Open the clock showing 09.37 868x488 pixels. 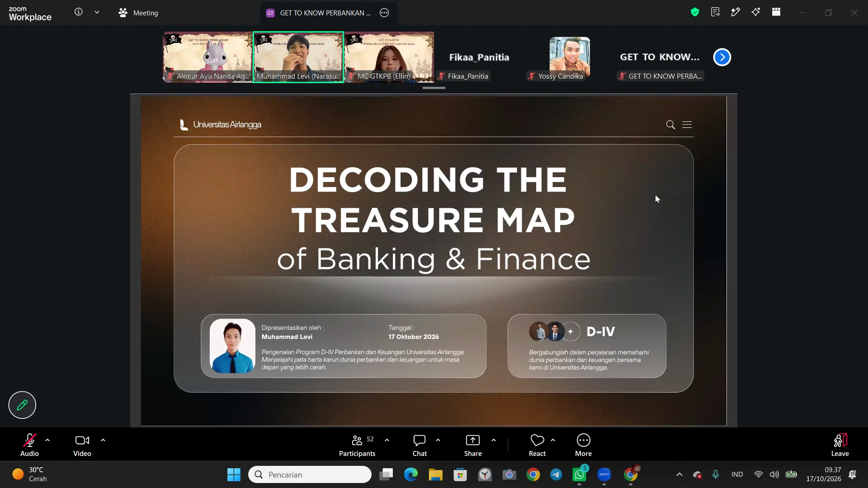tap(824, 474)
